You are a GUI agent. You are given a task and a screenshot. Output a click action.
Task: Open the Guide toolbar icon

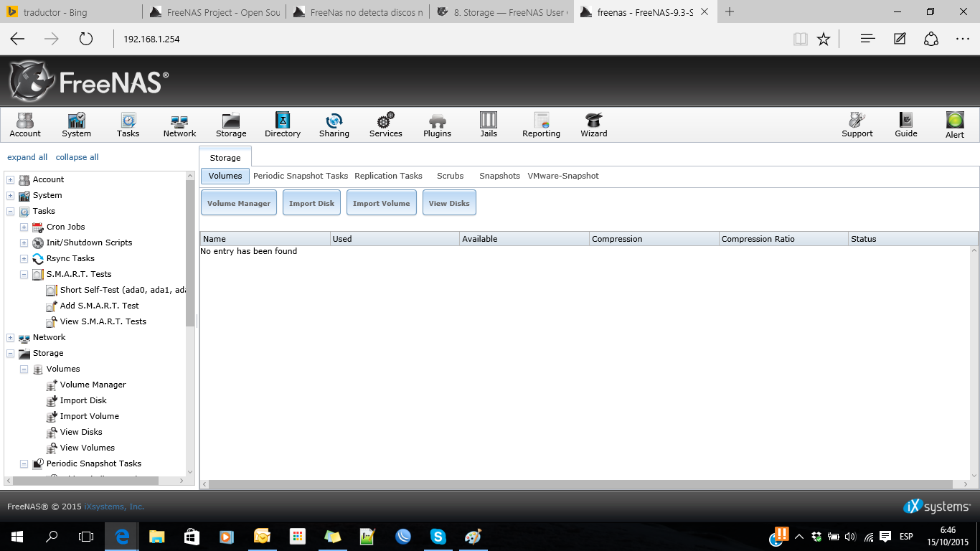click(x=906, y=125)
